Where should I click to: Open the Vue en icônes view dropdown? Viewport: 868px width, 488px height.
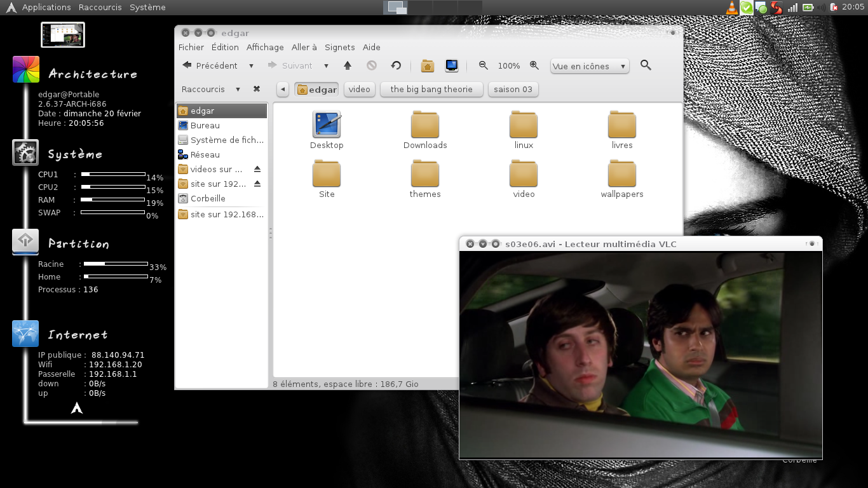(590, 66)
